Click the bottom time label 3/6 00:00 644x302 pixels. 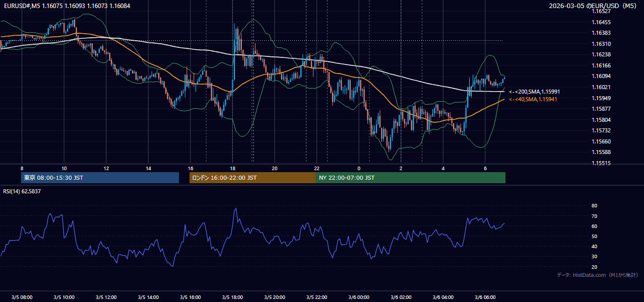pos(359,297)
